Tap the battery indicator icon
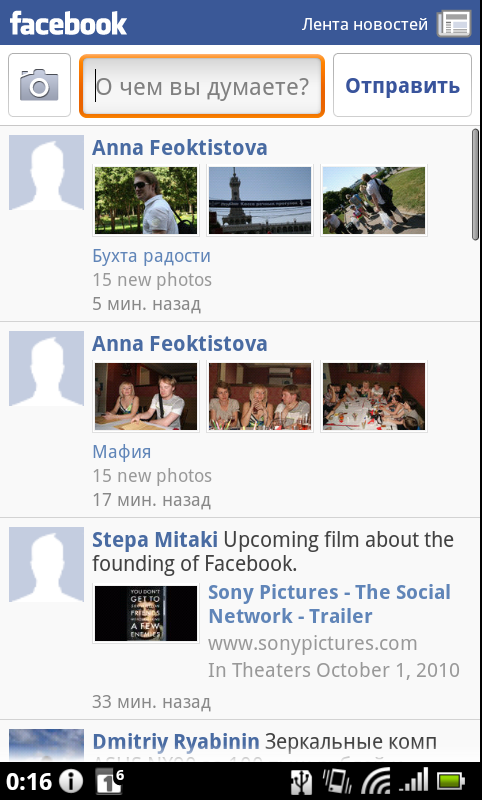482x800 pixels. pos(451,782)
